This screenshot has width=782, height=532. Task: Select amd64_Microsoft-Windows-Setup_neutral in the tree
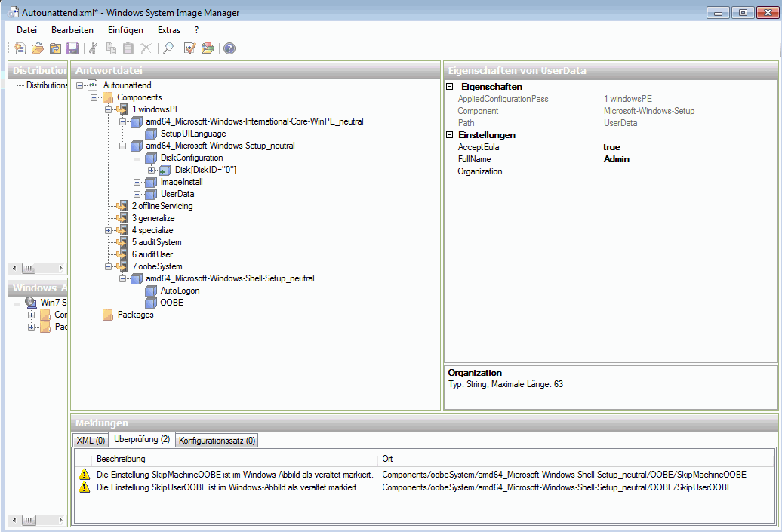click(220, 146)
